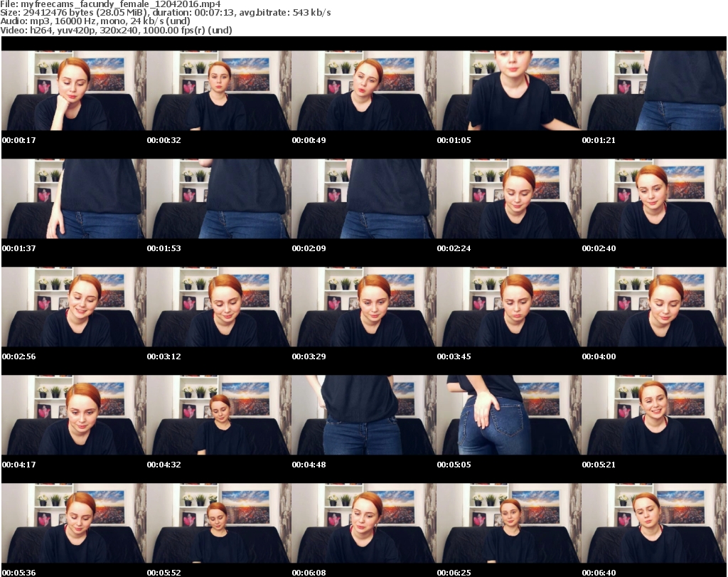Screen dimensions: 728x577
Task: Select the thumbnail at 00:03:29
Action: pos(364,307)
